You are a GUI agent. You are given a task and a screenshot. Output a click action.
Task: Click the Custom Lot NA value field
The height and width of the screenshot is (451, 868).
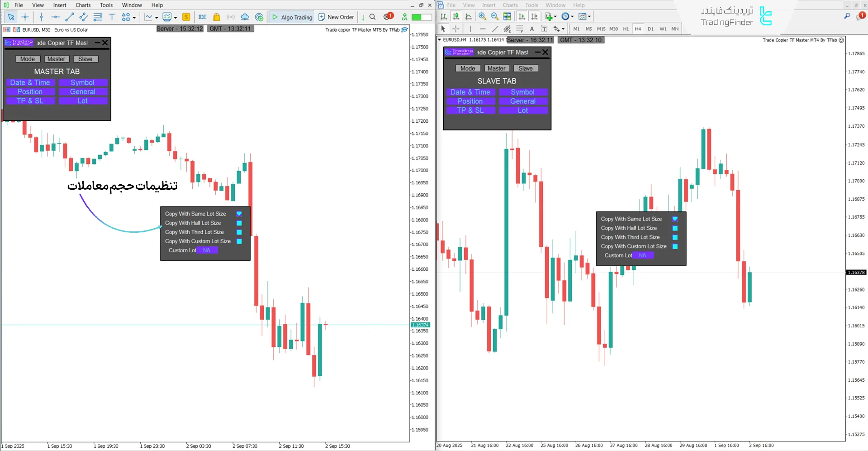(208, 250)
